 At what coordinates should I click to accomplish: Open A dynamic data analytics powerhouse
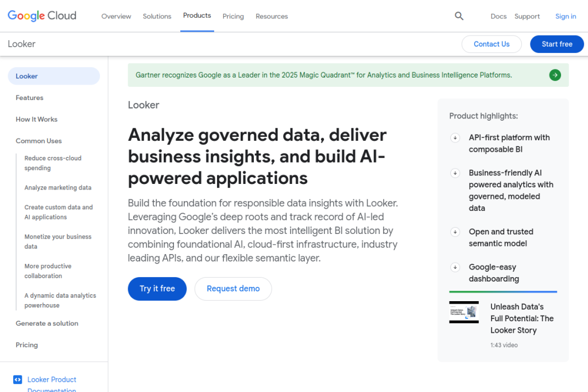click(x=60, y=301)
